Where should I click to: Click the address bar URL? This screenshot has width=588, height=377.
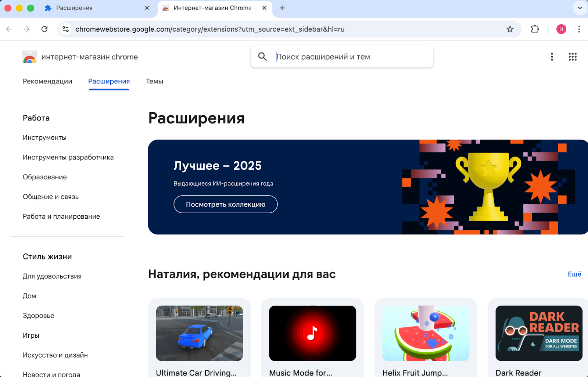tap(210, 29)
